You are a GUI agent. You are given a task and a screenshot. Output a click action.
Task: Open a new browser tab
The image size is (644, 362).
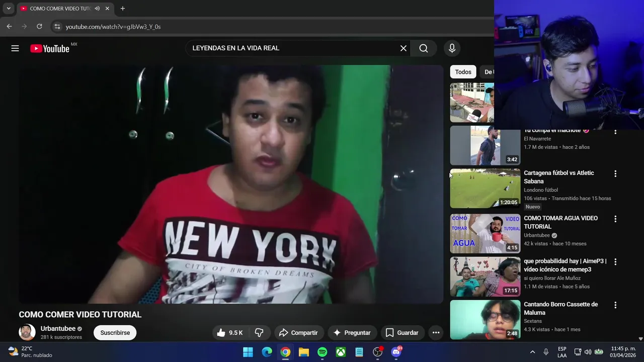click(x=122, y=9)
